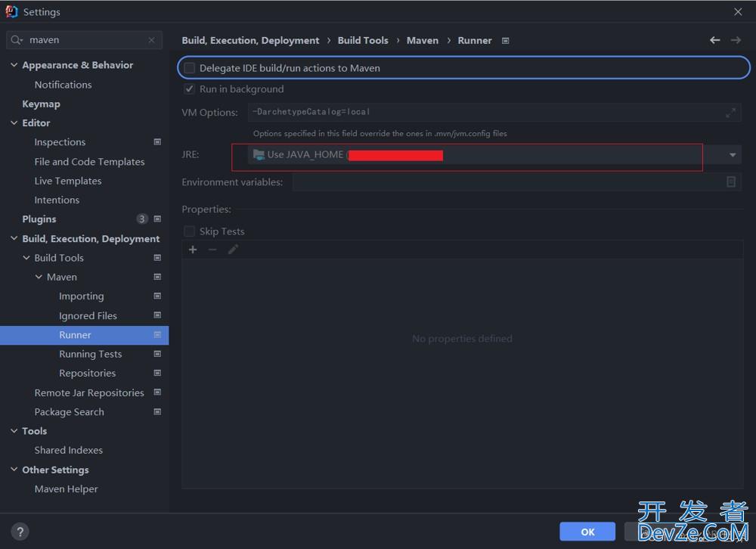The image size is (756, 549).
Task: Check the Skip Tests option
Action: click(190, 231)
